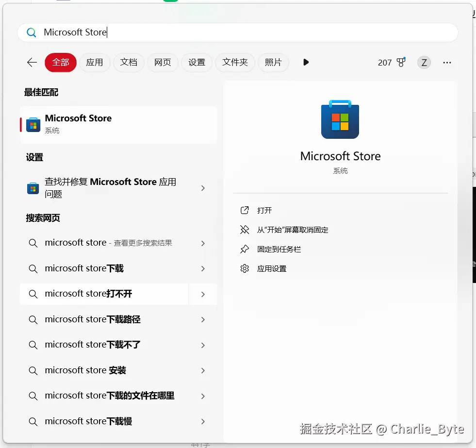
Task: Switch to the 设置 filter tab
Action: click(197, 62)
